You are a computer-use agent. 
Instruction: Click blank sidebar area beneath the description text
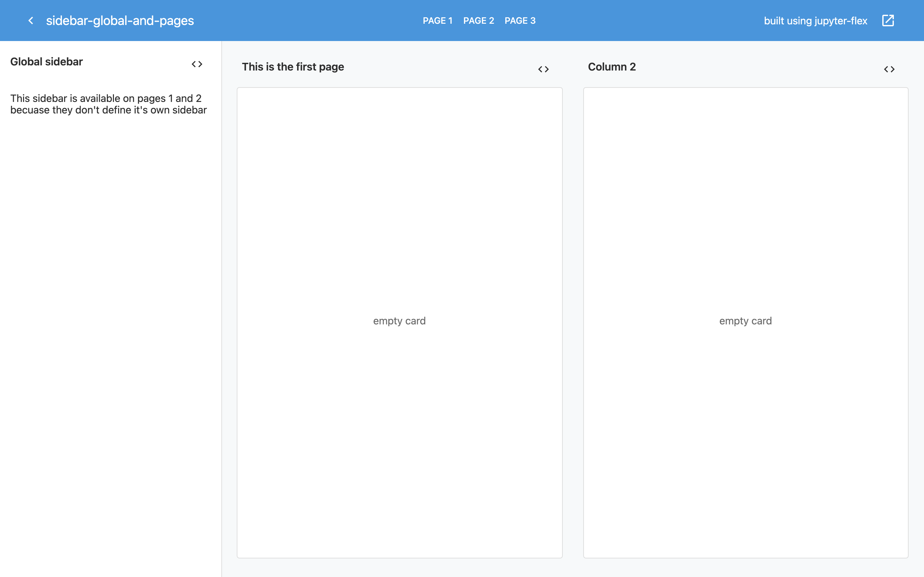111,305
